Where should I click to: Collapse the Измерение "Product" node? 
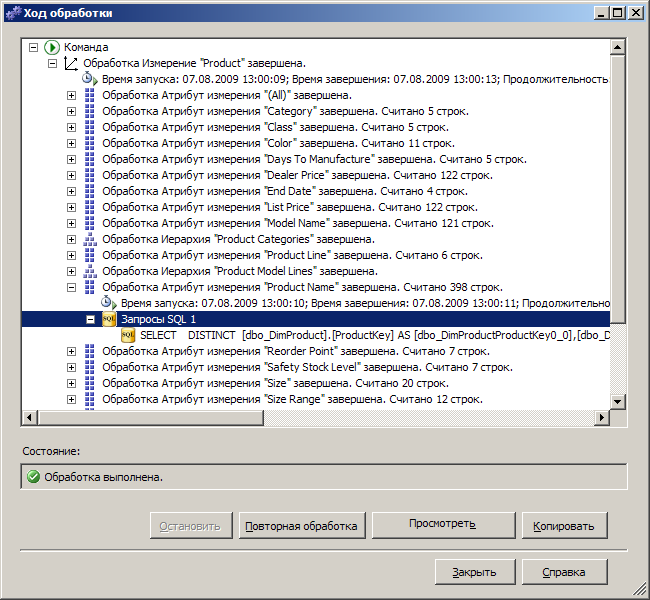[53, 64]
